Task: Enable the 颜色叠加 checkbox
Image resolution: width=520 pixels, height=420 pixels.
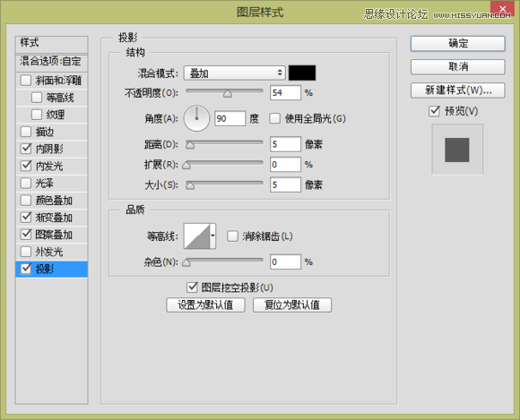Action: tap(26, 201)
